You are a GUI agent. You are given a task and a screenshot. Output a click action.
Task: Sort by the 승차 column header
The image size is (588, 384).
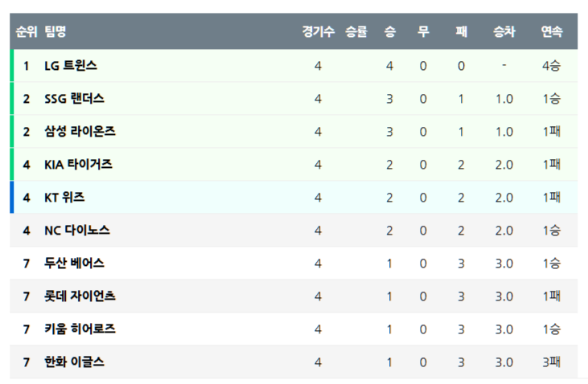point(504,32)
